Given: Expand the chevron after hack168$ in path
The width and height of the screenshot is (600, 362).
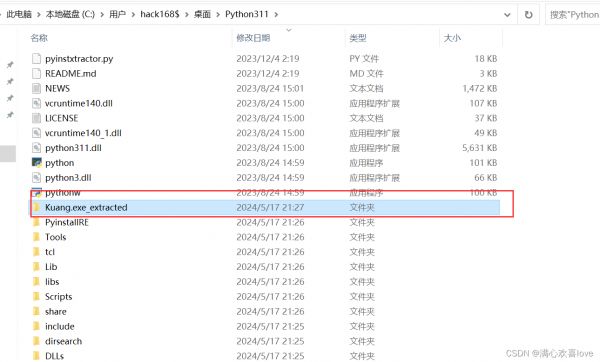Looking at the screenshot, I should 187,15.
